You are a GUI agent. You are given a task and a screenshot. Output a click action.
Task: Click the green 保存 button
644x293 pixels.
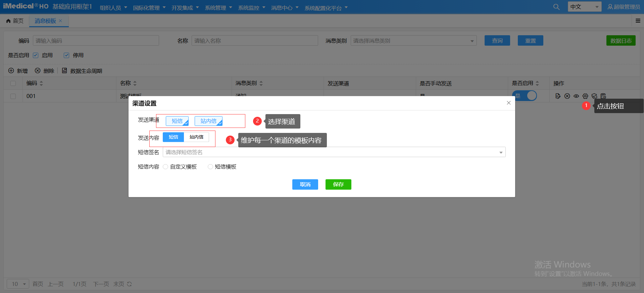pos(338,185)
